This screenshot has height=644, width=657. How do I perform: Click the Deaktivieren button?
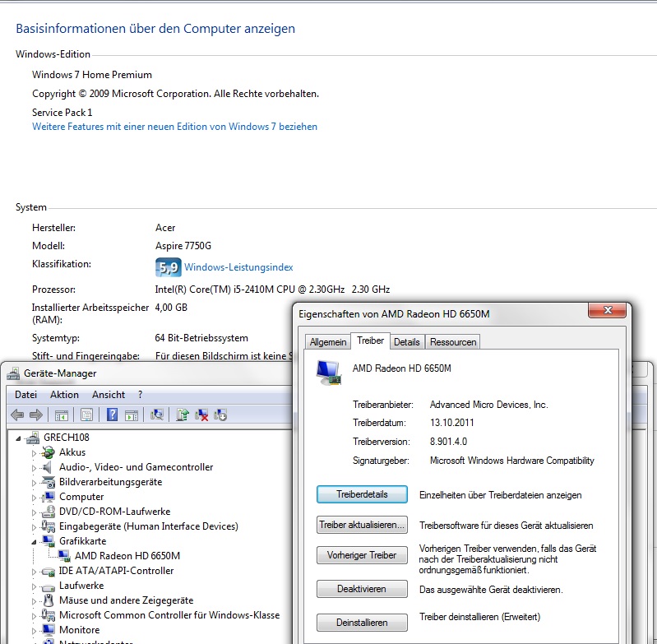[x=362, y=589]
